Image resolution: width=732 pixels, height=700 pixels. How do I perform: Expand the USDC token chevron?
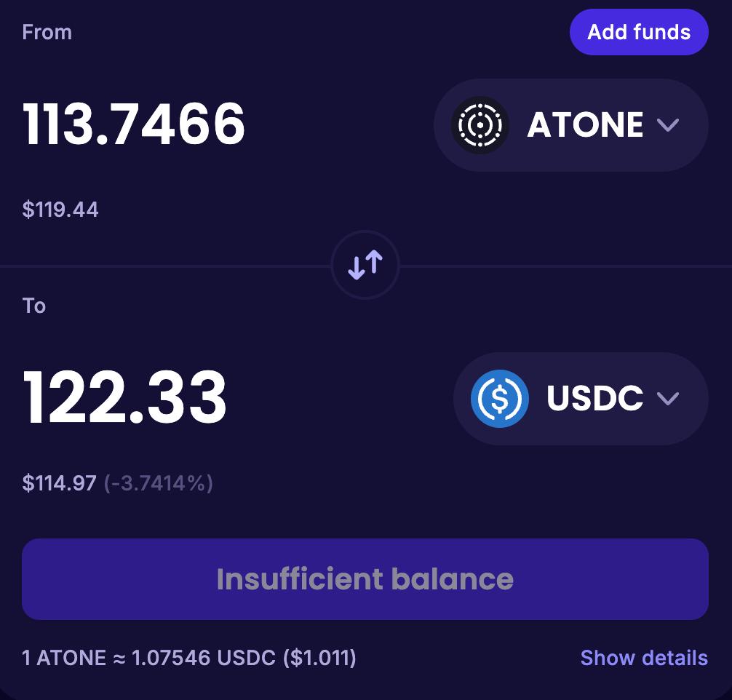667,398
